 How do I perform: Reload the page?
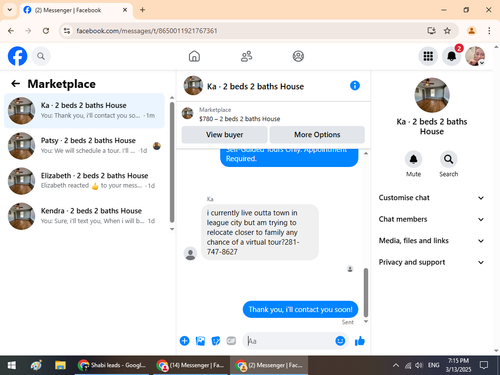click(46, 31)
